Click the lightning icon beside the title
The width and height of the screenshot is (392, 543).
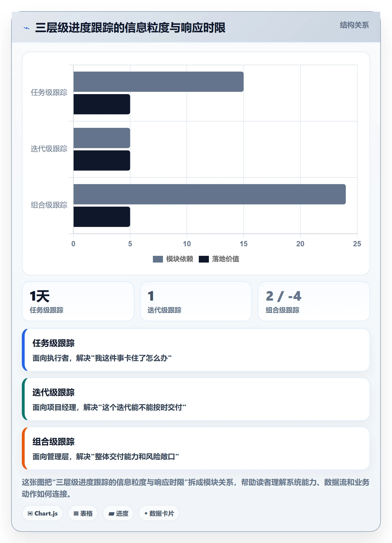coord(27,28)
